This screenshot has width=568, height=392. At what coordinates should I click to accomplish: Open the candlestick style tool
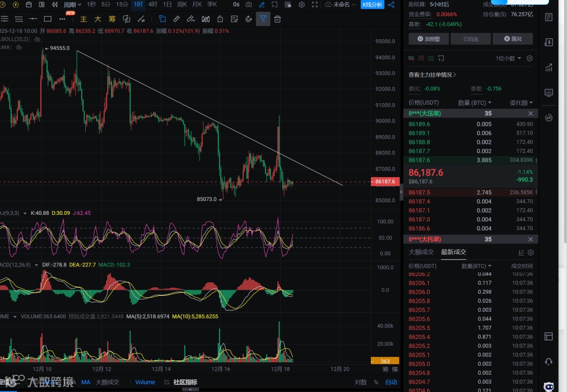pyautogui.click(x=206, y=19)
